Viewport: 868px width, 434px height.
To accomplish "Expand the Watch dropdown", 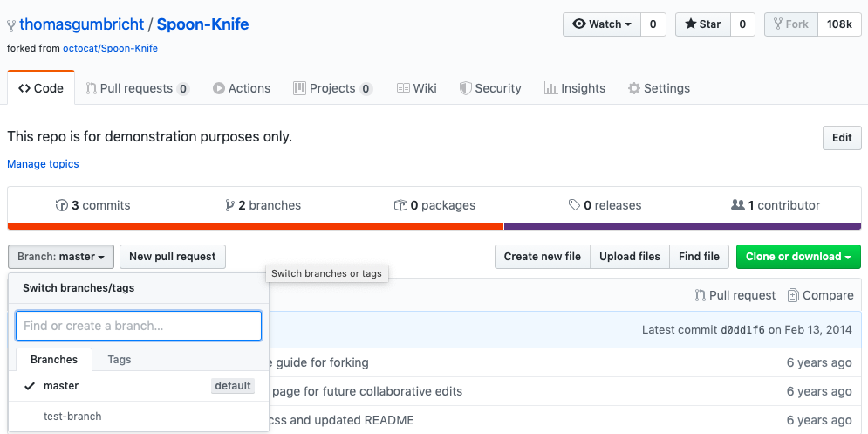I will (602, 24).
